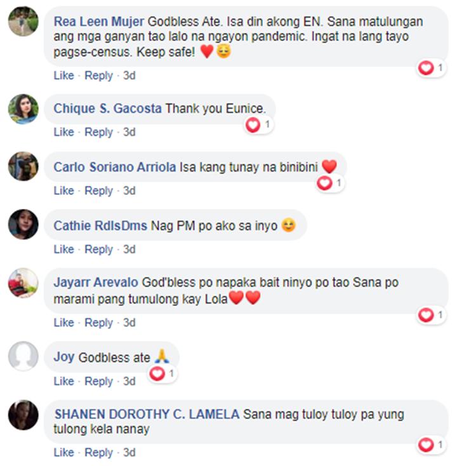The image size is (476, 466).
Task: Click the 3d timestamp on Chique's comment
Action: tap(129, 132)
